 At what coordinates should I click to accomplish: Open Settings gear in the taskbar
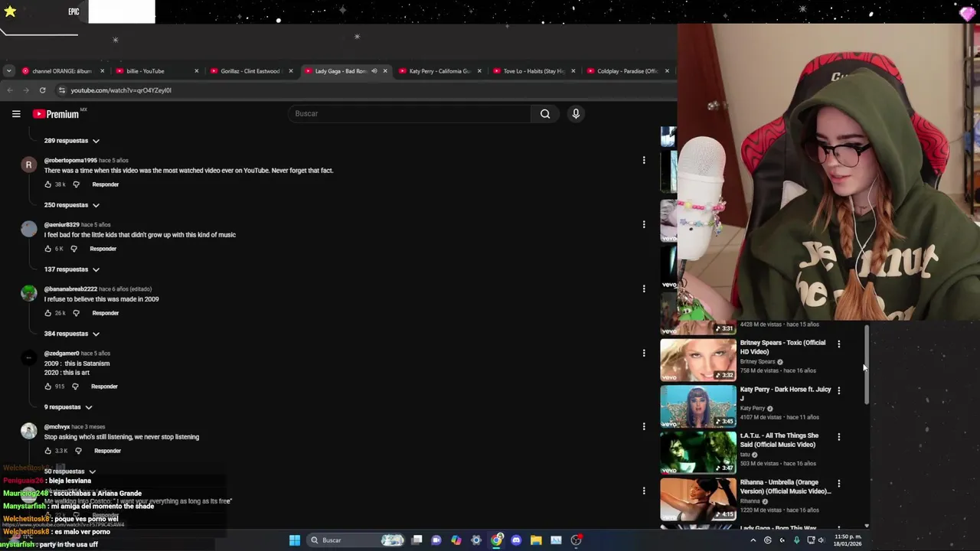pyautogui.click(x=476, y=540)
